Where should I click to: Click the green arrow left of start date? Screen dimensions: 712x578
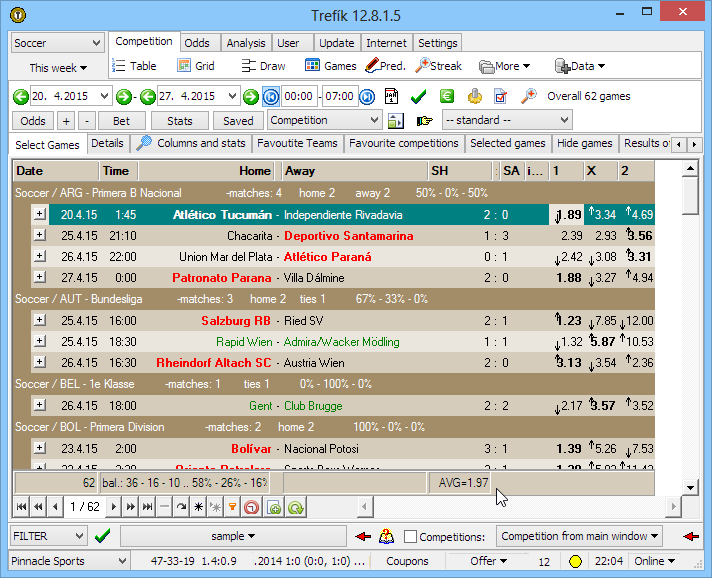(20, 96)
